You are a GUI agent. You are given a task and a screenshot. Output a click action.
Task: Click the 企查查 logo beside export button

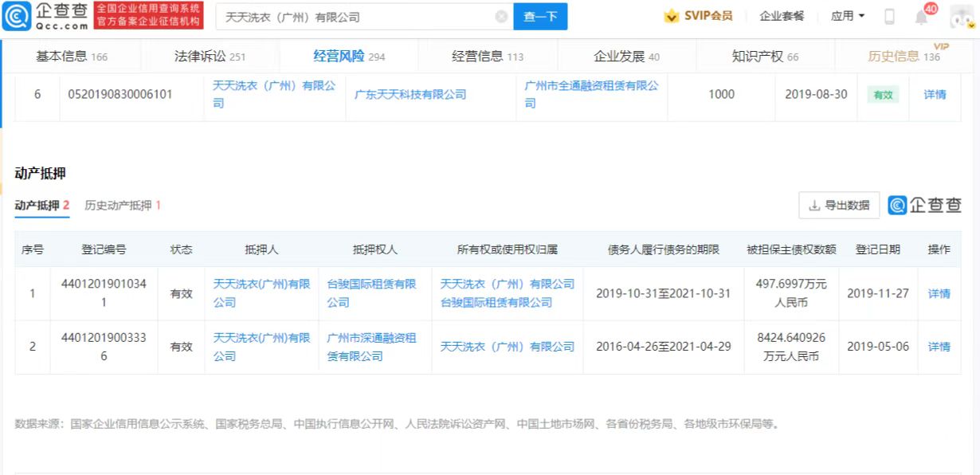925,205
